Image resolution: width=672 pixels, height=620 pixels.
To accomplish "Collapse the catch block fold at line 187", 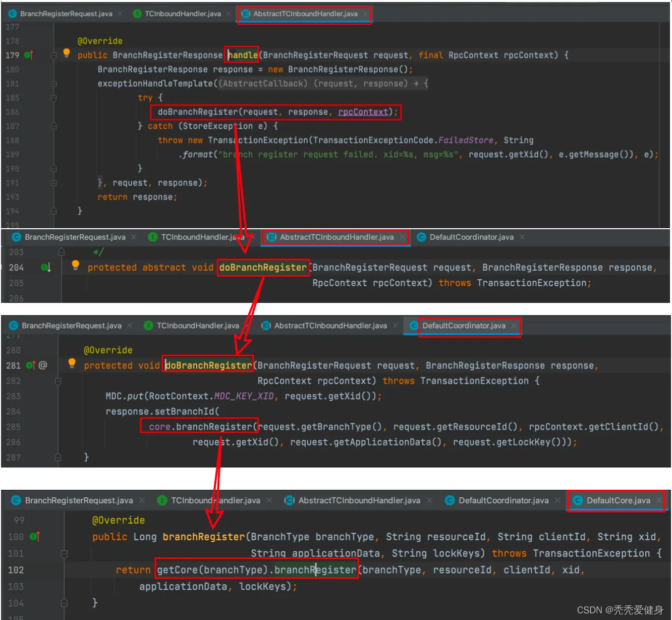I will click(x=53, y=126).
